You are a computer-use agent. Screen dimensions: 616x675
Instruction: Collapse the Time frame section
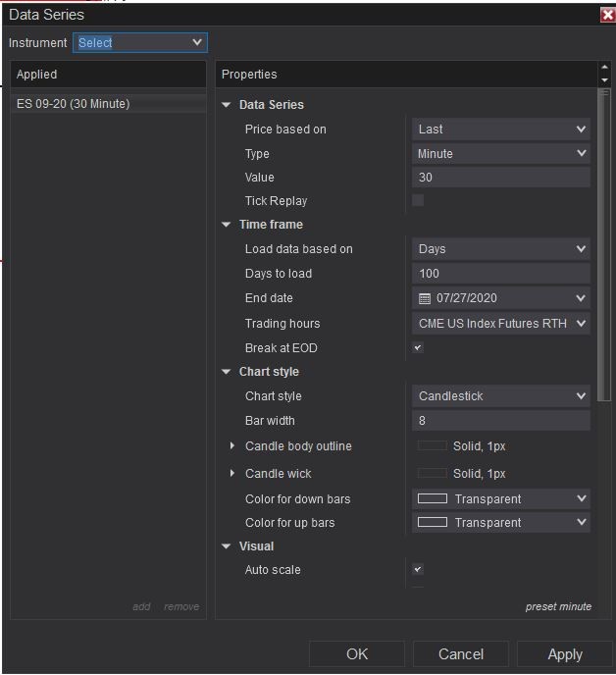pos(227,225)
